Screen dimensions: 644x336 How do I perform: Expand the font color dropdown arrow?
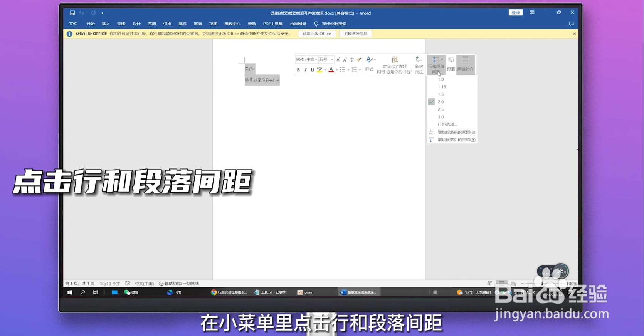point(336,70)
